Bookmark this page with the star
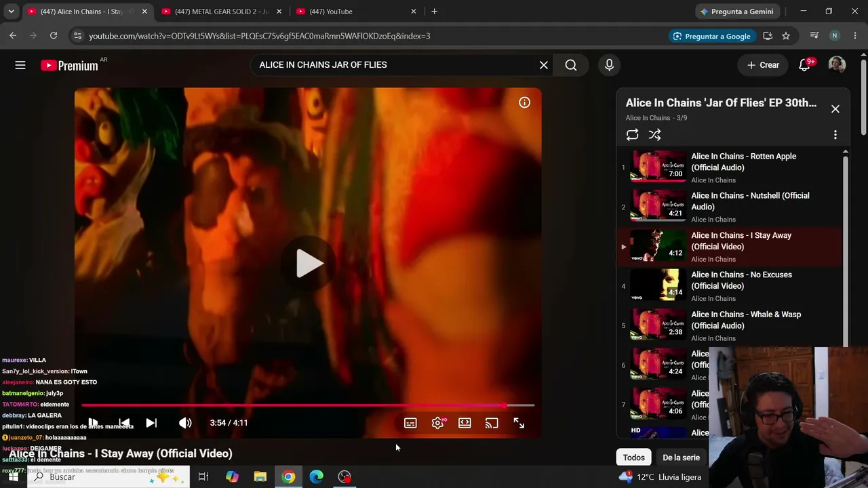 coord(786,36)
